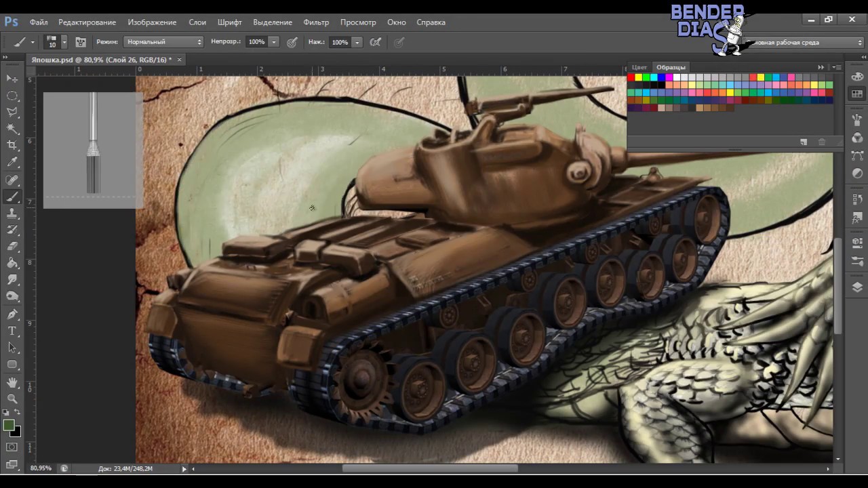Open the Swatches panel menu
This screenshot has height=488, width=868.
(x=837, y=67)
